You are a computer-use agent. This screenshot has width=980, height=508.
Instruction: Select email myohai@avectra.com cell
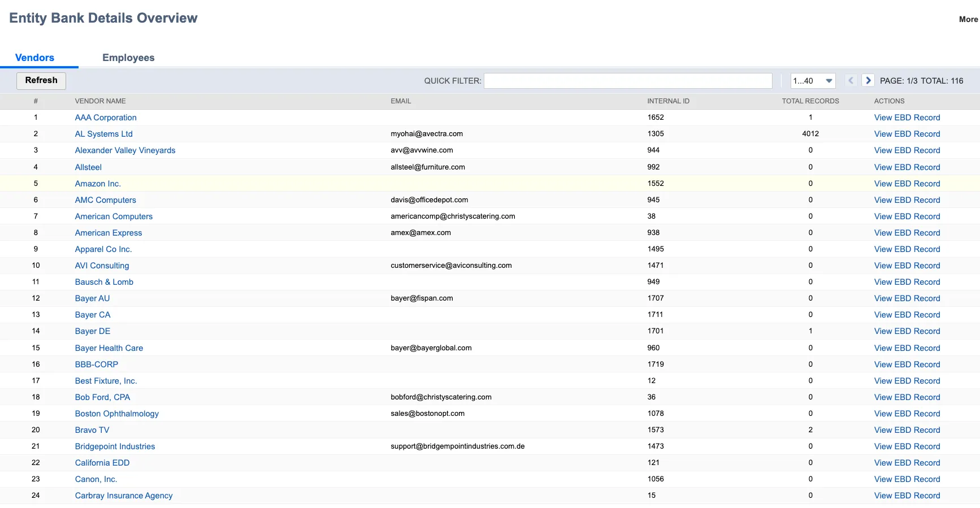(x=427, y=134)
